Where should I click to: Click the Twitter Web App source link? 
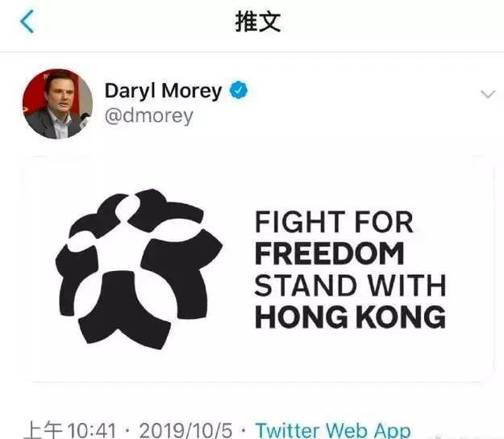coord(333,430)
